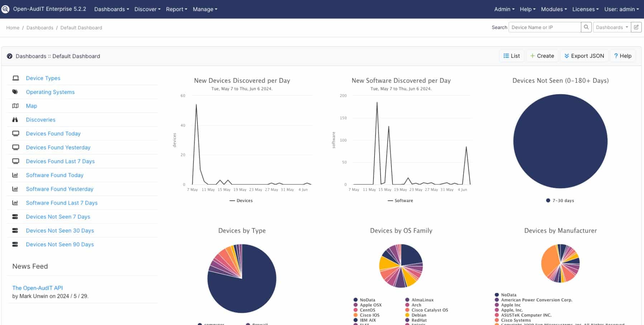Click the Create button
The height and width of the screenshot is (325, 644).
tap(542, 56)
